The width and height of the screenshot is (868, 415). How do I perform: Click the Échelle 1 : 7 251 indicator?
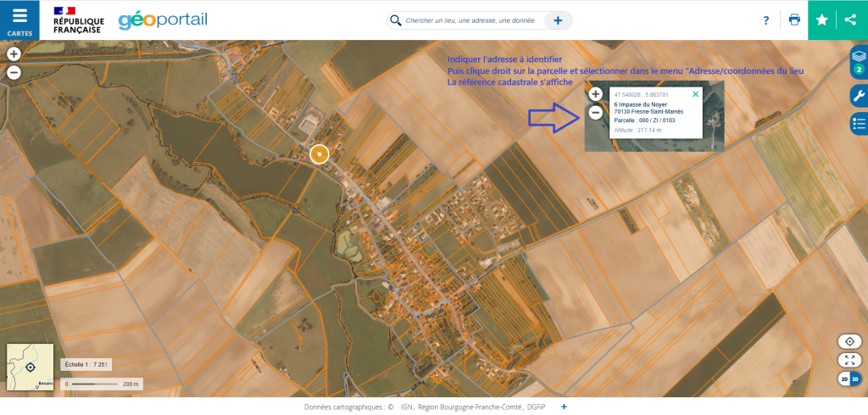(86, 365)
